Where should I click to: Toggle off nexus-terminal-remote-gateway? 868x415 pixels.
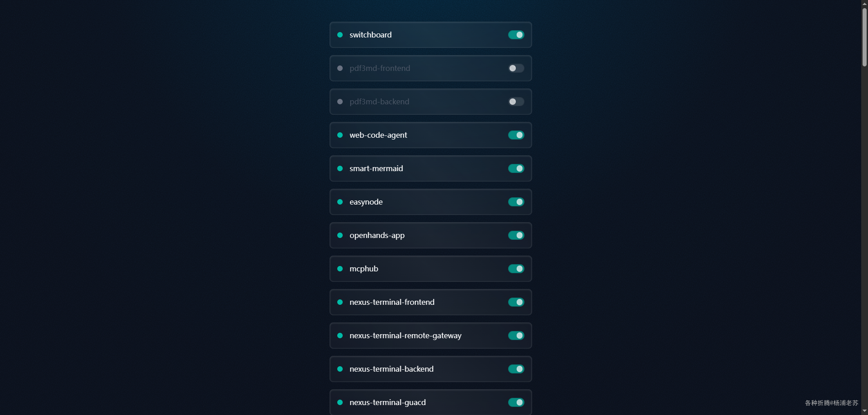[x=516, y=336]
